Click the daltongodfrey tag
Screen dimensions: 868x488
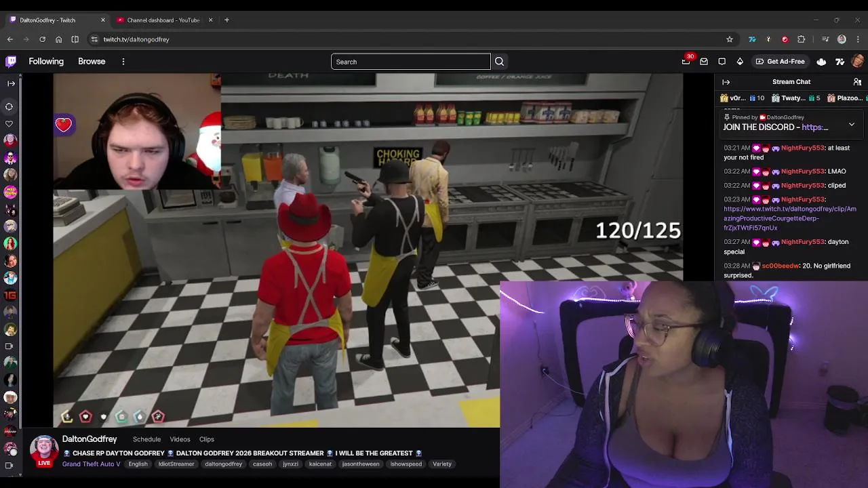click(x=223, y=464)
